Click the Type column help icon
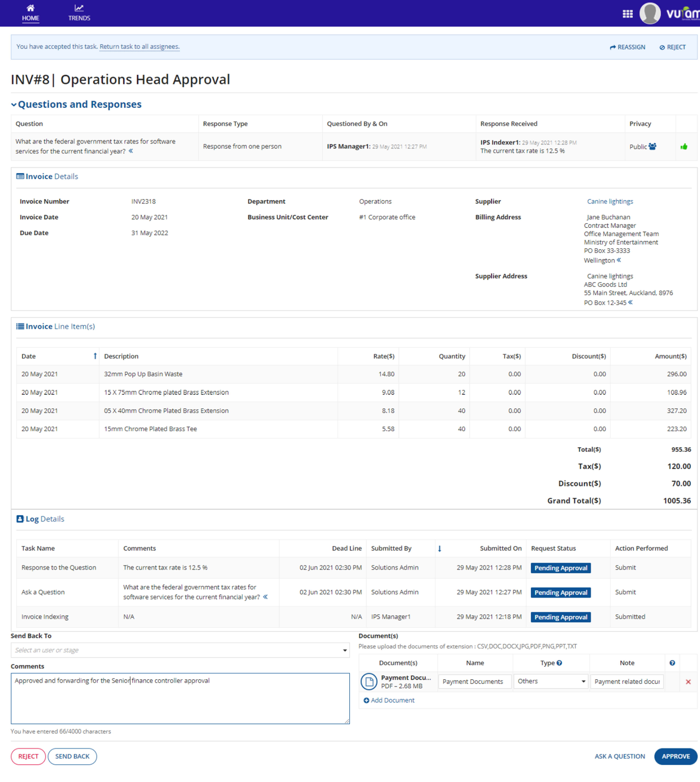Viewport: 700px width, 782px height. (559, 663)
